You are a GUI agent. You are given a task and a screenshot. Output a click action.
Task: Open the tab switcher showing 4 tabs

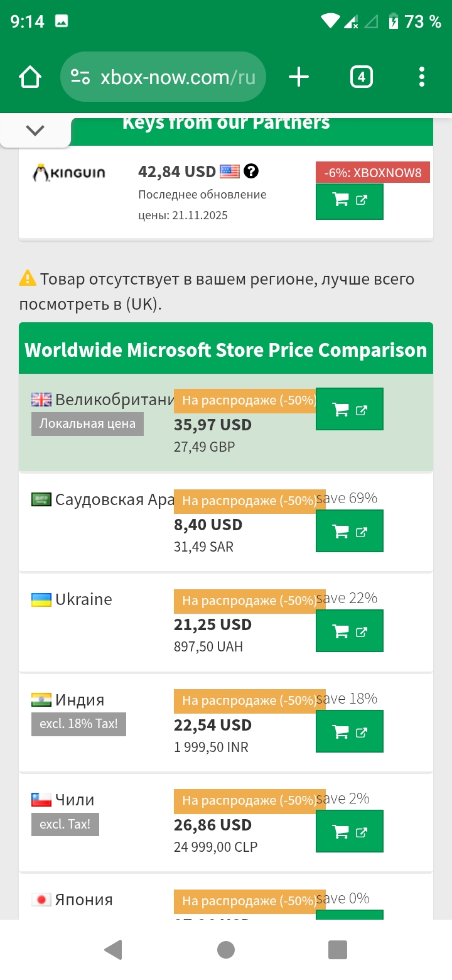point(361,78)
